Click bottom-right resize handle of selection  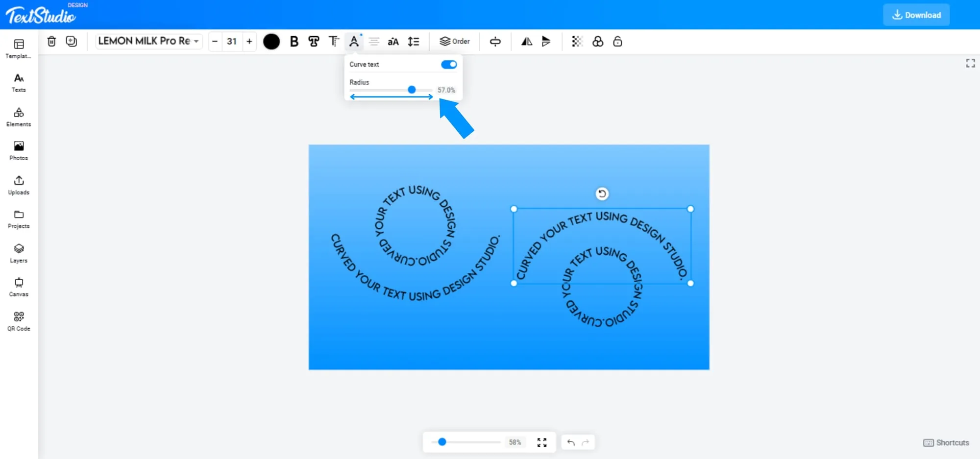690,283
